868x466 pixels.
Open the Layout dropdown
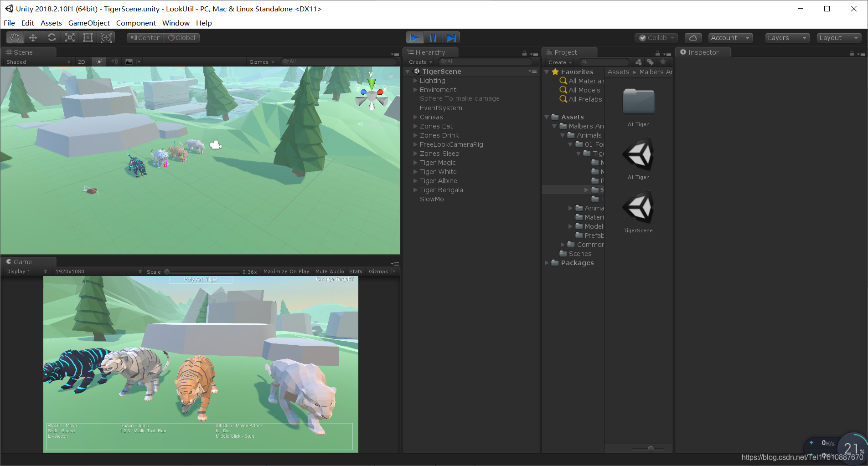[x=839, y=38]
